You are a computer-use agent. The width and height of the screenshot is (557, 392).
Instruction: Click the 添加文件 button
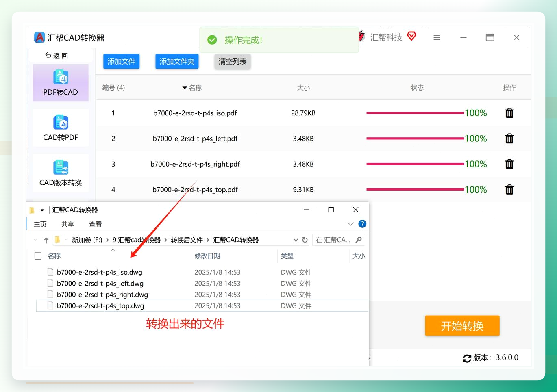pos(121,61)
